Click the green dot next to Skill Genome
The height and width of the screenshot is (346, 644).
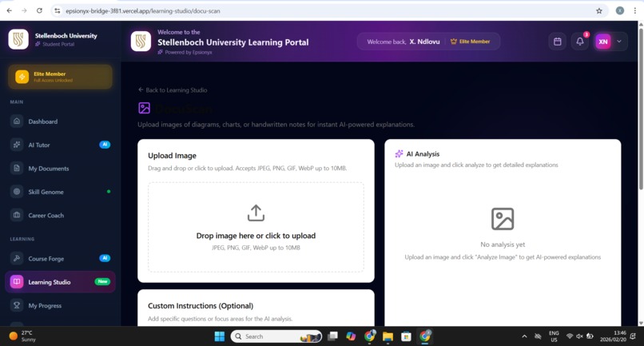109,192
